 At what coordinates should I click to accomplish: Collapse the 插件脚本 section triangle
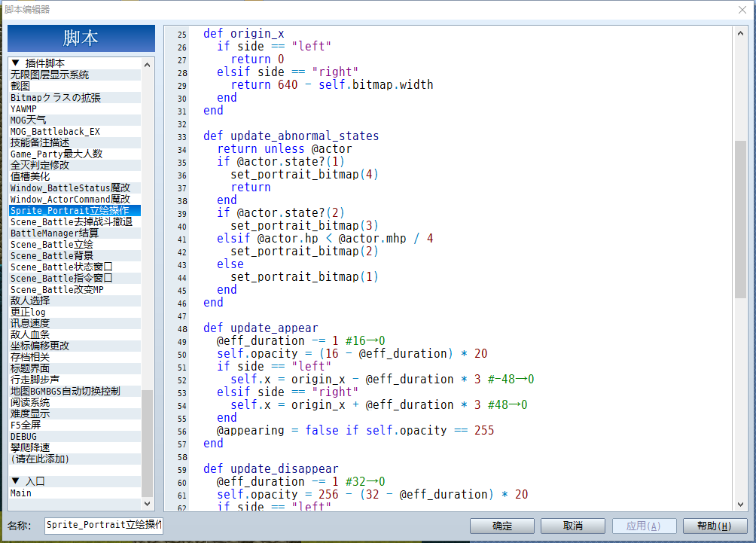[x=15, y=63]
